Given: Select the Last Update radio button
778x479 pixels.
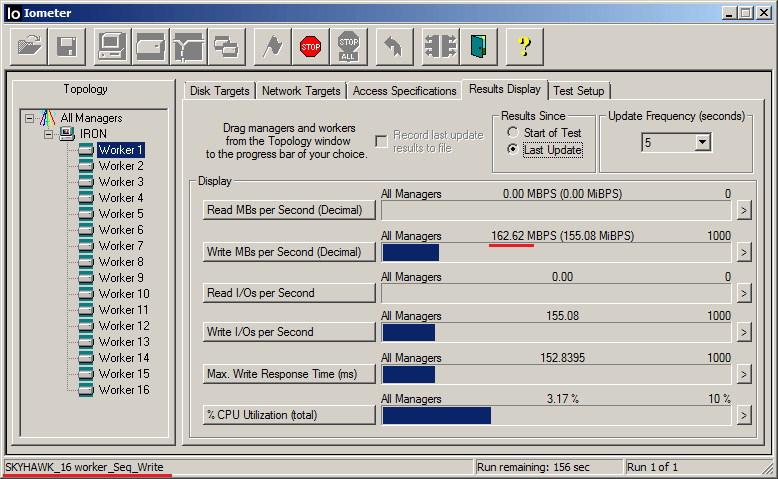Looking at the screenshot, I should (513, 150).
